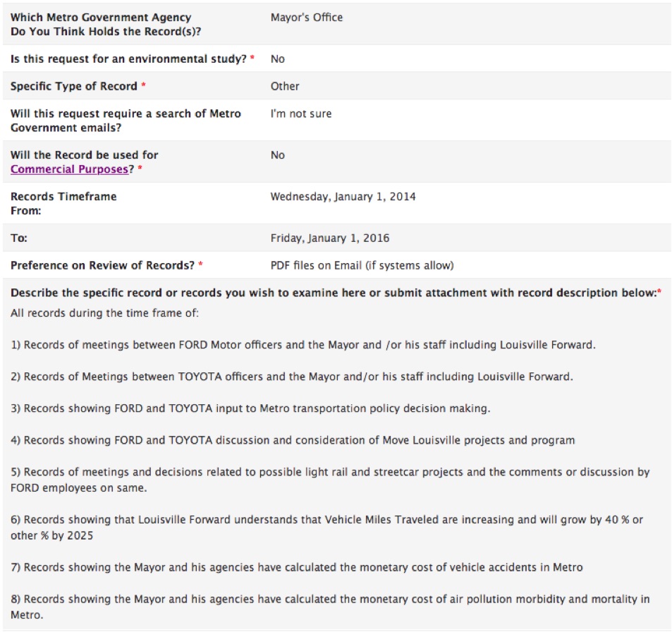
Task: Click item 8 about air pollution morbidity
Action: (330, 607)
